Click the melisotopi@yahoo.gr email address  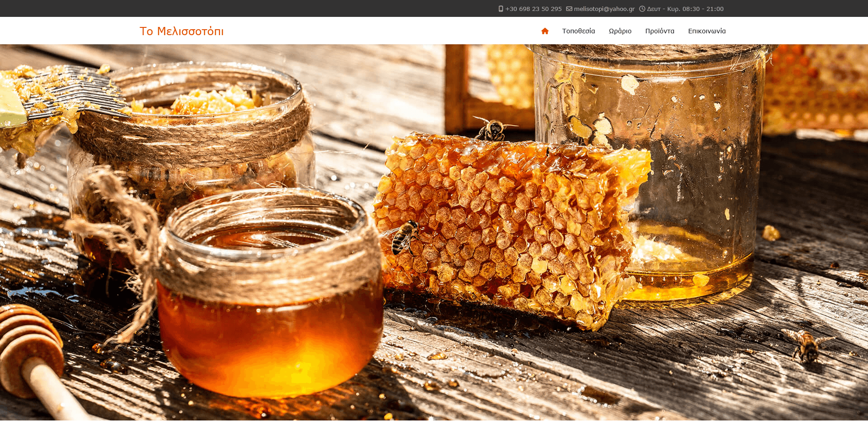[x=604, y=9]
